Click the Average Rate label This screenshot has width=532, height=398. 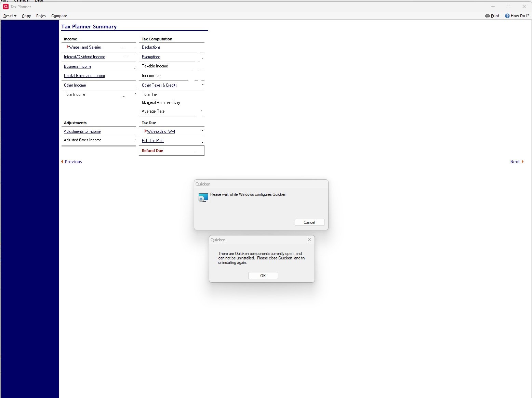click(x=153, y=111)
